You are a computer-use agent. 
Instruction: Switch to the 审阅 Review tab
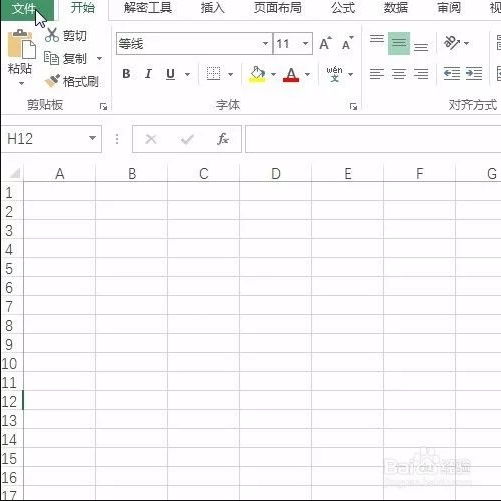tap(449, 8)
